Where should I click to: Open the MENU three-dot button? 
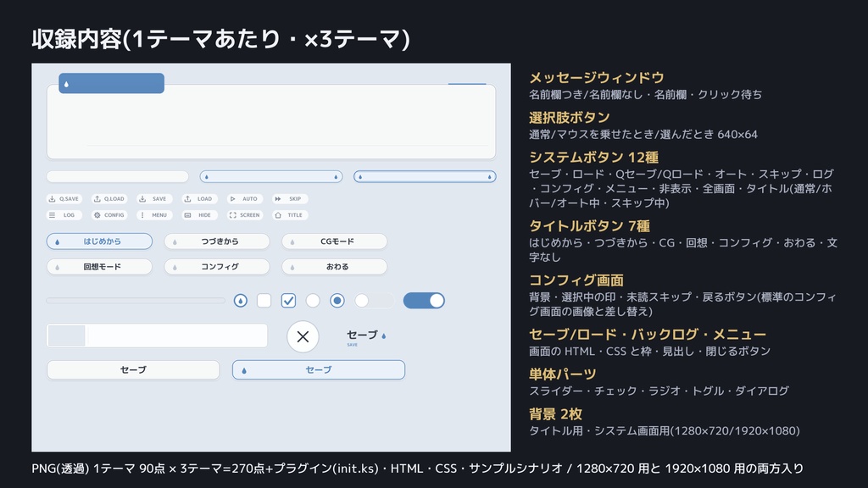(154, 215)
